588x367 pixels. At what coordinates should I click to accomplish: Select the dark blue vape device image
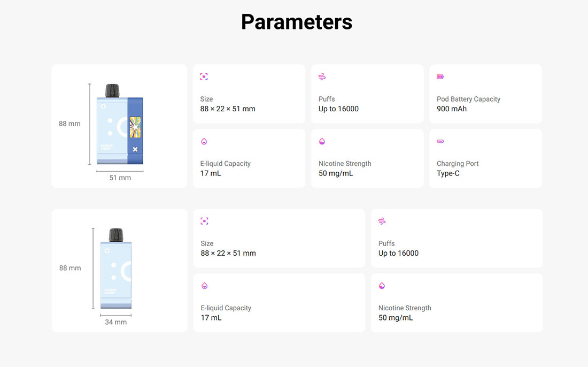[x=120, y=126]
